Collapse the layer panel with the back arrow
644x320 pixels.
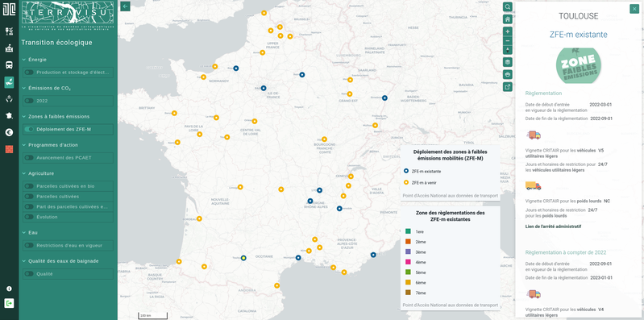(125, 6)
